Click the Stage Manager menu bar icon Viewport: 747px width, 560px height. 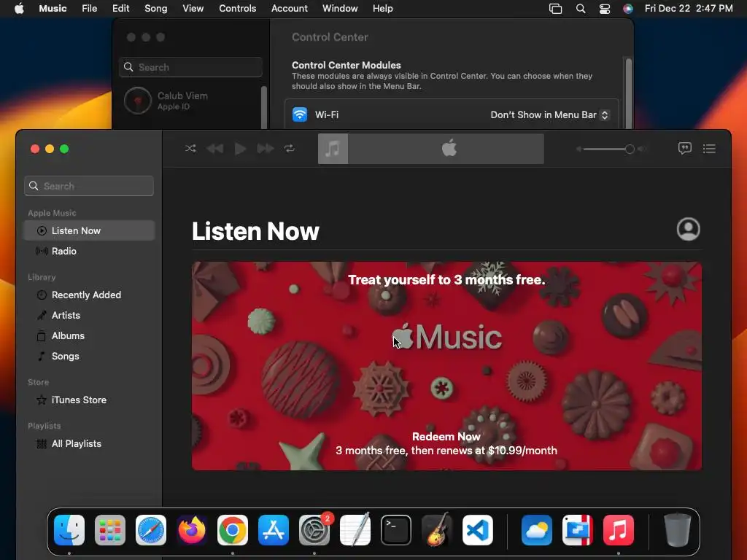pyautogui.click(x=555, y=9)
